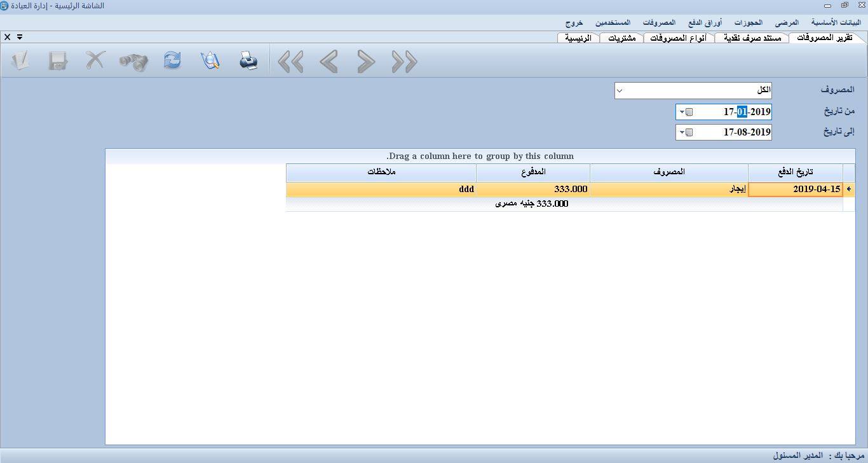Open the المصروفات menu
This screenshot has height=463, width=868.
tap(659, 22)
